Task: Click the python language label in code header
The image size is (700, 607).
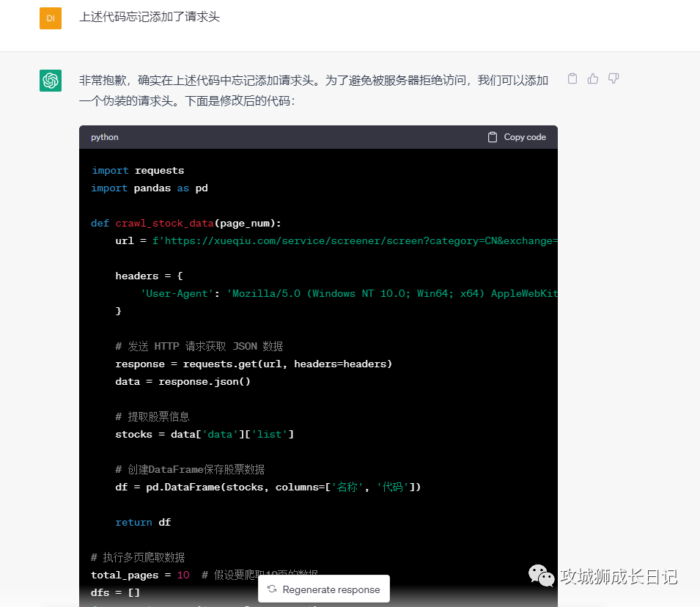Action: (105, 137)
